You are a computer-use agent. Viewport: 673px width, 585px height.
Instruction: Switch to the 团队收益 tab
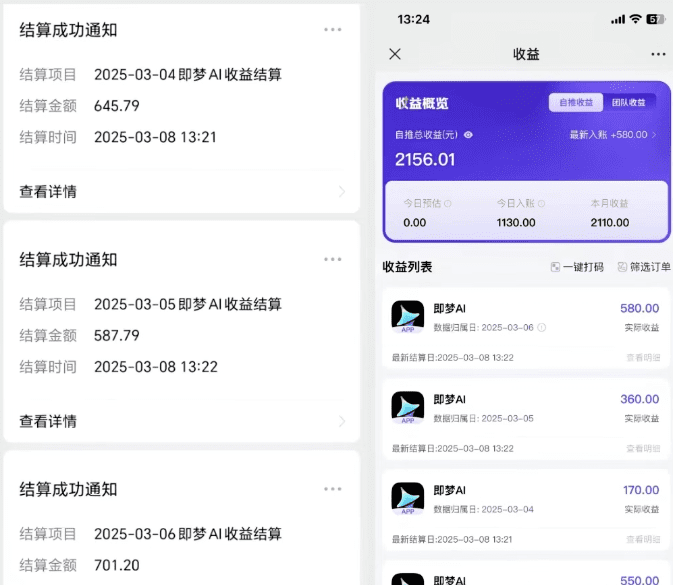[628, 103]
